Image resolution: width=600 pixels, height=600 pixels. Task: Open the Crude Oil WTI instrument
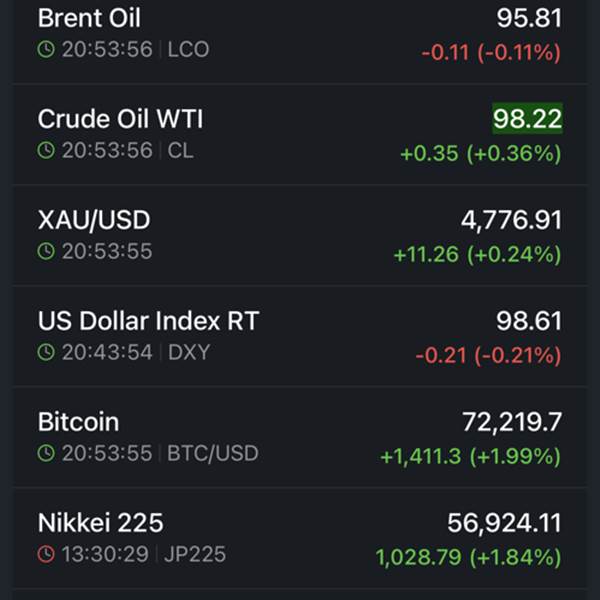pyautogui.click(x=120, y=118)
